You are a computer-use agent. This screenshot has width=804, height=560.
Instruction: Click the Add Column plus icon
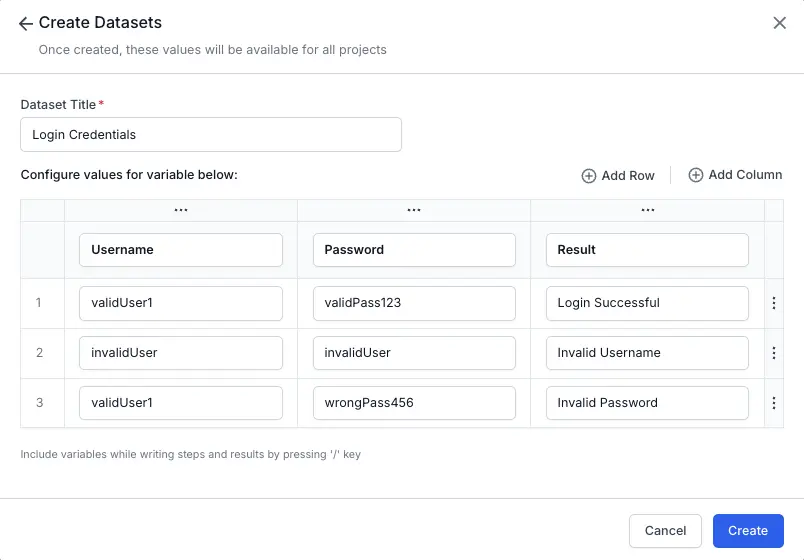point(696,175)
